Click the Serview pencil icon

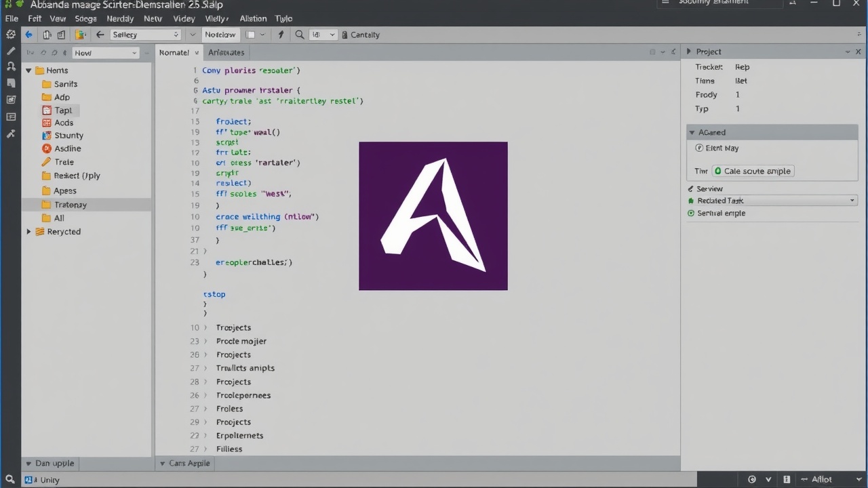691,189
